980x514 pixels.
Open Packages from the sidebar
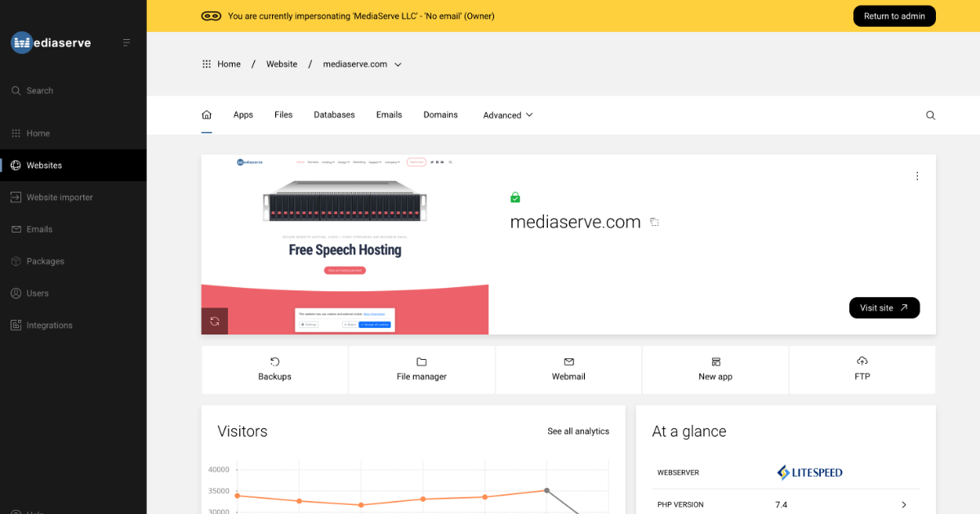[x=47, y=261]
